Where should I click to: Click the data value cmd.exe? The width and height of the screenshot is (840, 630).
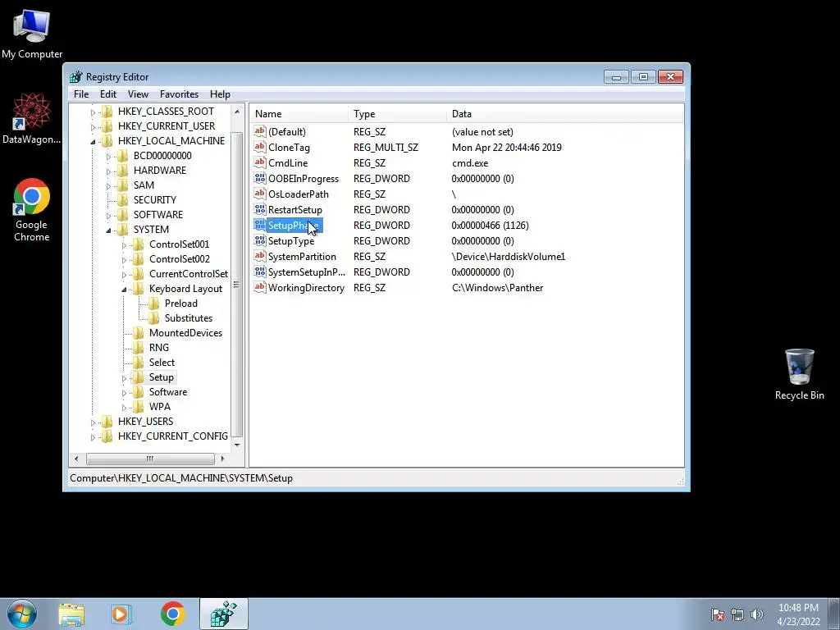[x=470, y=163]
